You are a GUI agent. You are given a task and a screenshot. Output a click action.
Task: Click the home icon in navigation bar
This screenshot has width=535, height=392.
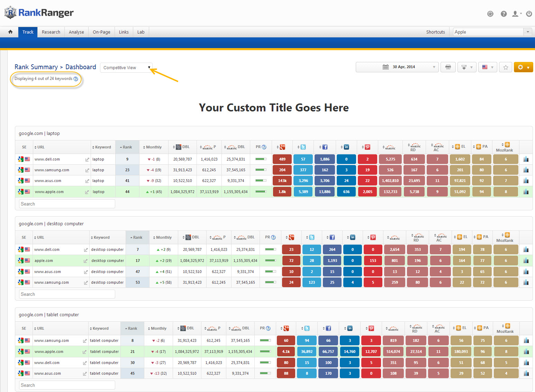10,32
